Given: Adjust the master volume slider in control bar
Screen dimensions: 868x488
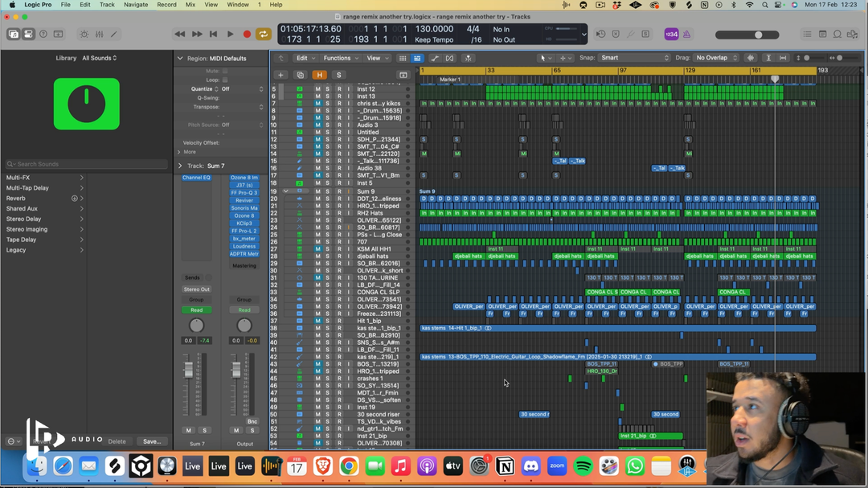Looking at the screenshot, I should pyautogui.click(x=758, y=35).
